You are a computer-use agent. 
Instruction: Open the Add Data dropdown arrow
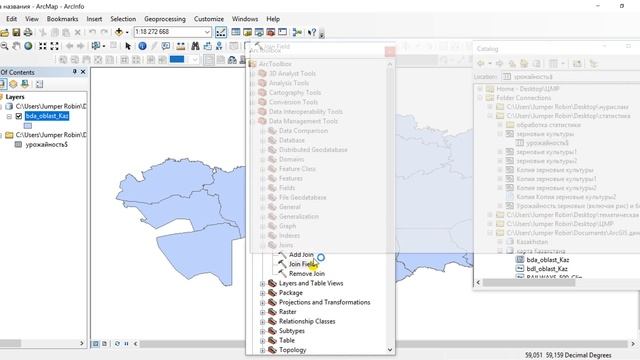(127, 32)
